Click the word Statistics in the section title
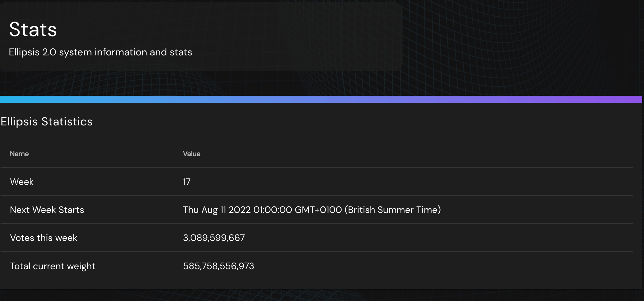Screen dimensions: 644x301 [x=67, y=122]
